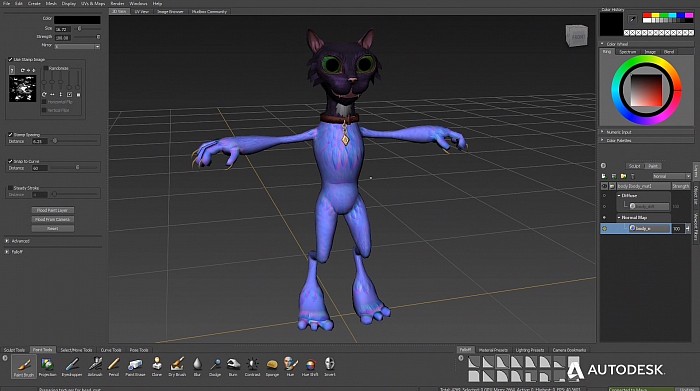
Task: Open the Mirror axis dropdown
Action: click(77, 46)
